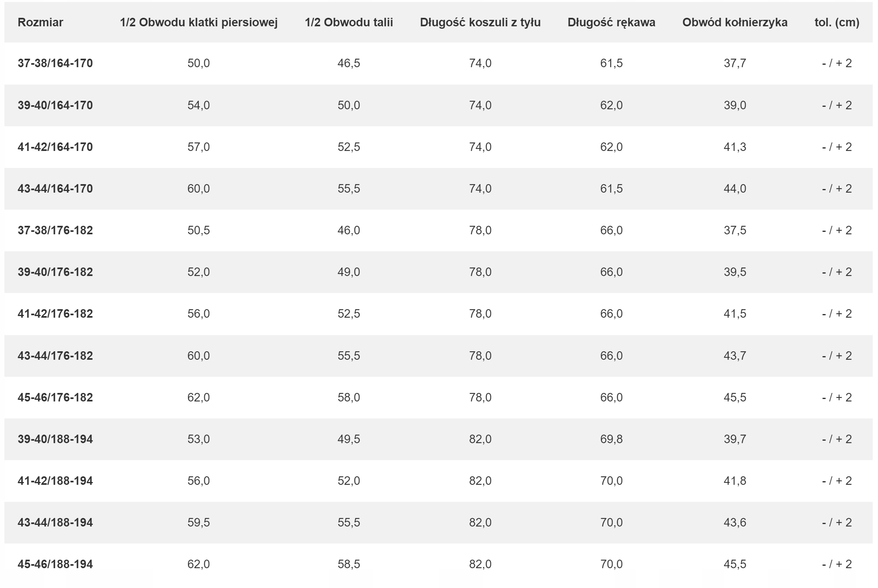Click the tol. (cm) column header

[837, 22]
